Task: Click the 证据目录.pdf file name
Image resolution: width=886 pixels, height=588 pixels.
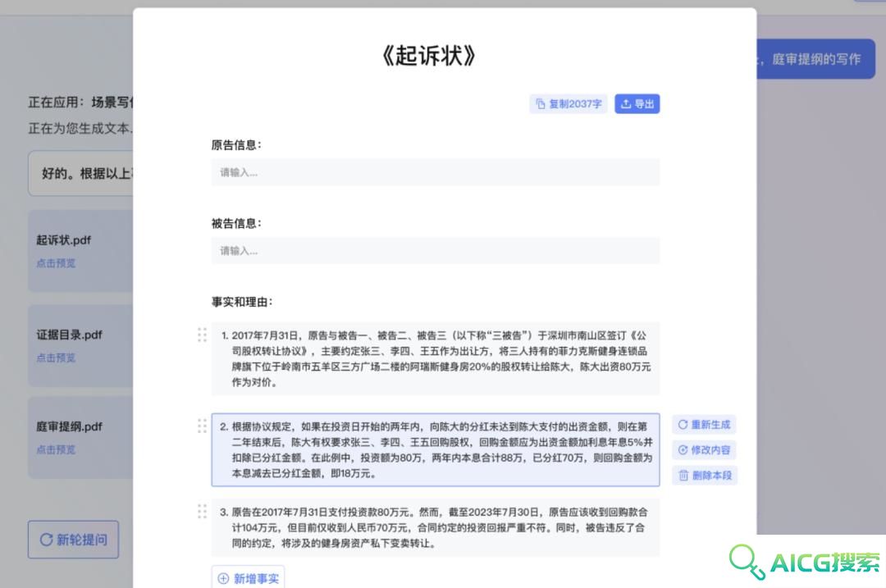Action: 70,335
